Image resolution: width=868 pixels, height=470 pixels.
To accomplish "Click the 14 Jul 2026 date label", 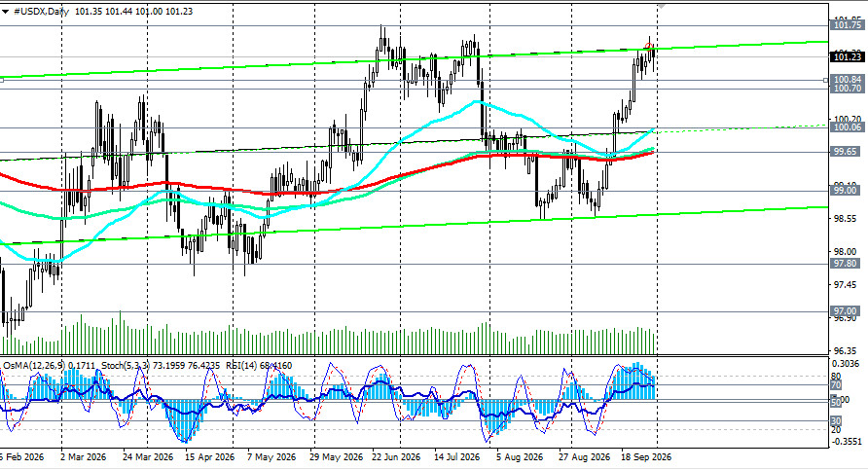I will click(456, 457).
